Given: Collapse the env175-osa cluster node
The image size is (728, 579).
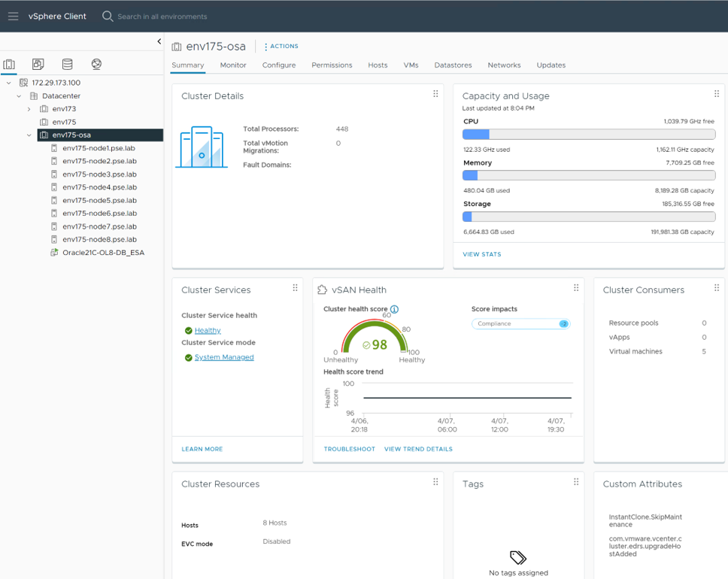Looking at the screenshot, I should (x=29, y=135).
